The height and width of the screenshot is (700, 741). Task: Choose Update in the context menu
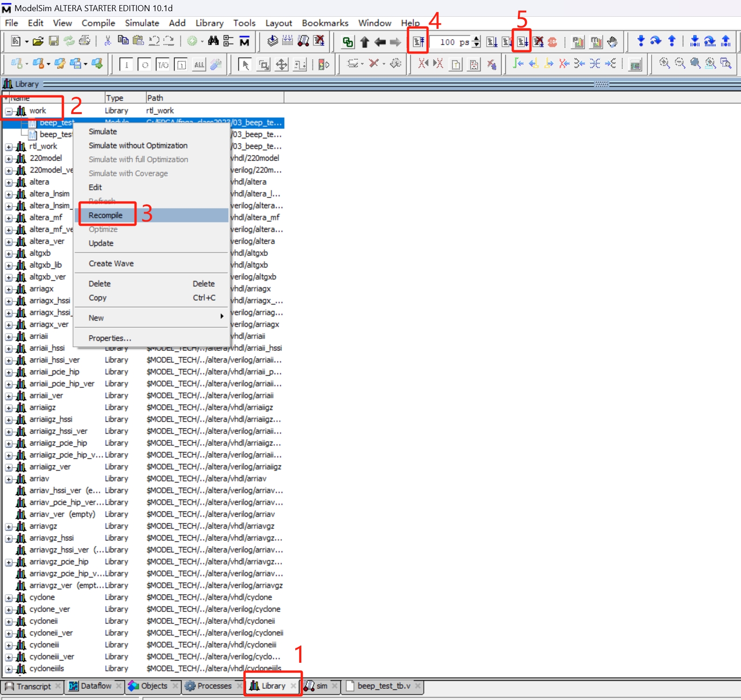(152, 243)
